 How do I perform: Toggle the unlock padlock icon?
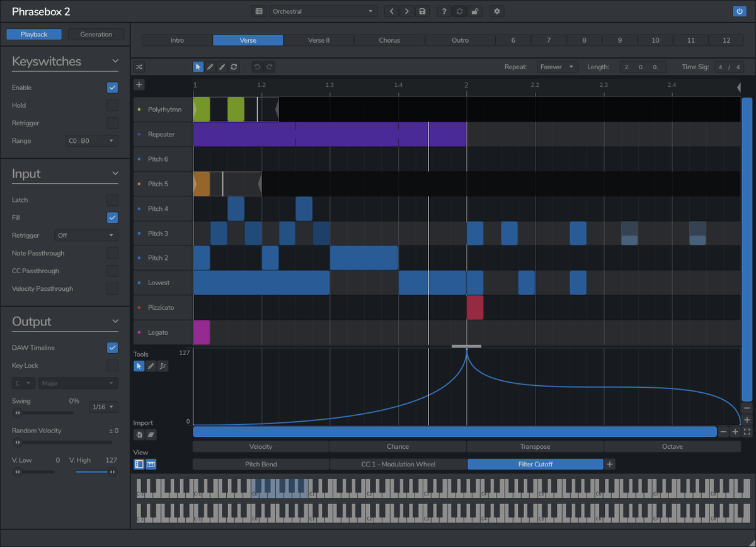[x=474, y=11]
